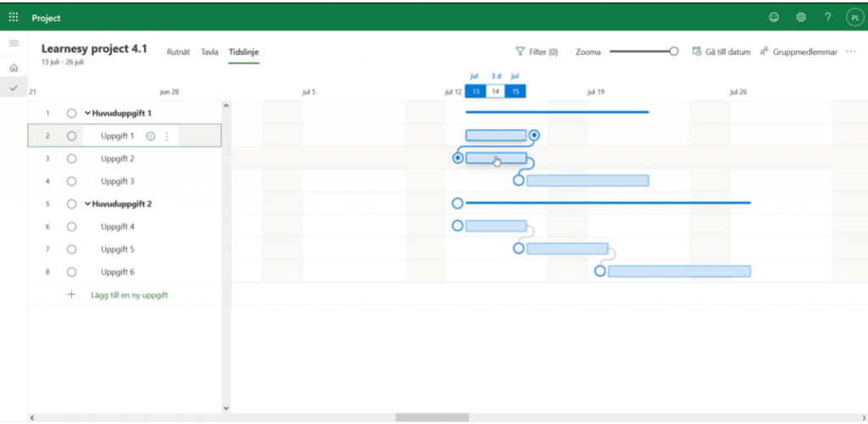868x424 pixels.
Task: Toggle completion circle for Uppgift 4
Action: 72,226
